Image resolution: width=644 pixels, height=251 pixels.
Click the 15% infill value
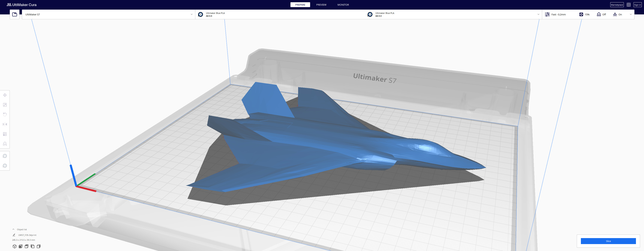click(587, 14)
